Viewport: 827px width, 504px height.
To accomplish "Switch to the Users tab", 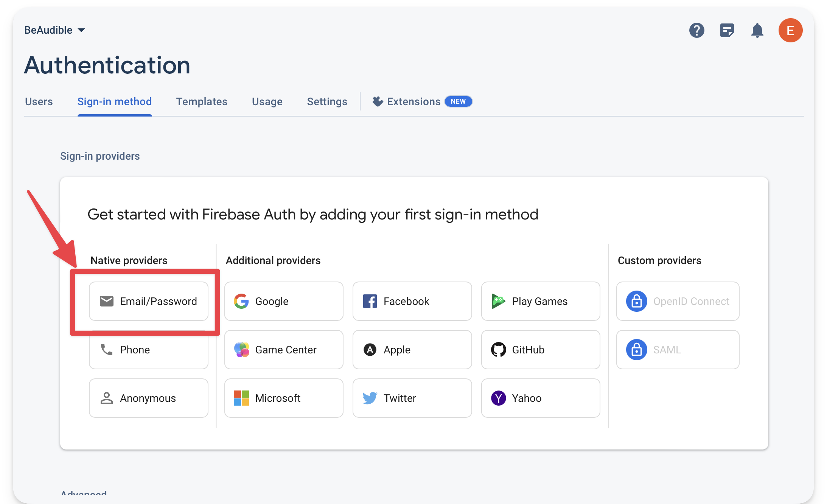I will (x=38, y=101).
